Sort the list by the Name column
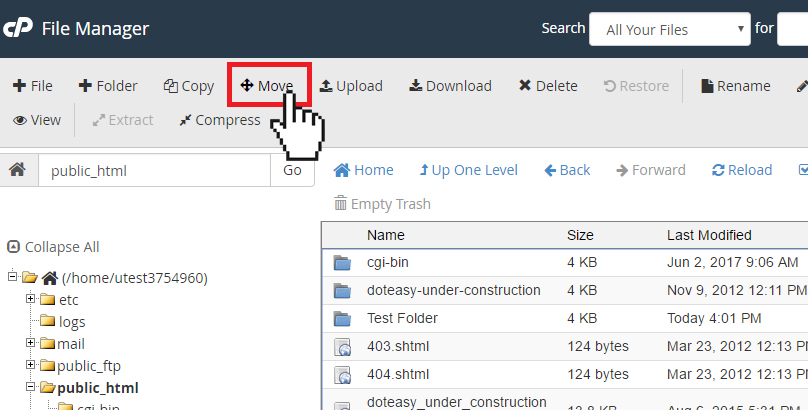Screen dimensions: 808x410 pyautogui.click(x=386, y=235)
